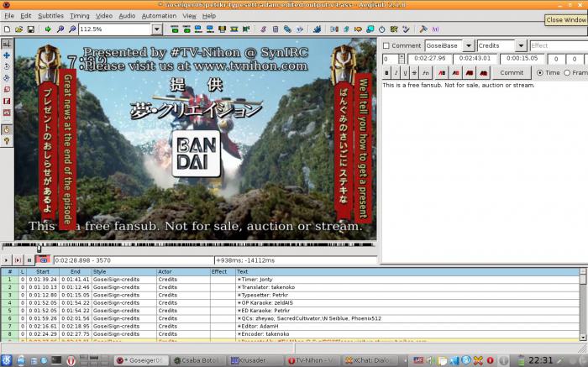Viewport: 588px width, 367px height.
Task: Open the Automation menu
Action: pos(159,16)
